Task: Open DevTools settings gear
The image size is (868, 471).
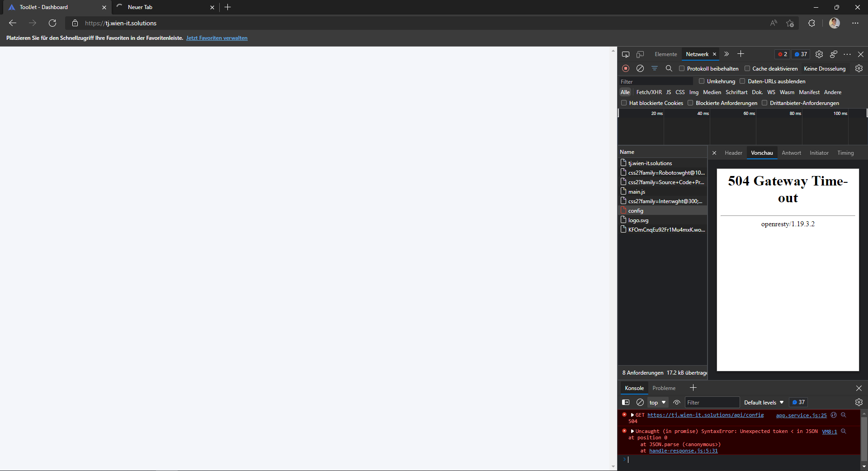Action: (819, 54)
